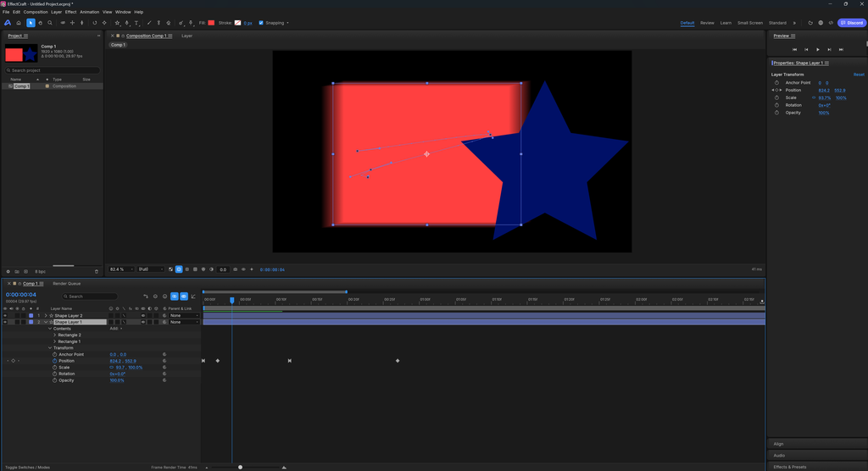Toggle motion blur switch for Shape Layer 1
868x471 pixels.
pyautogui.click(x=142, y=322)
